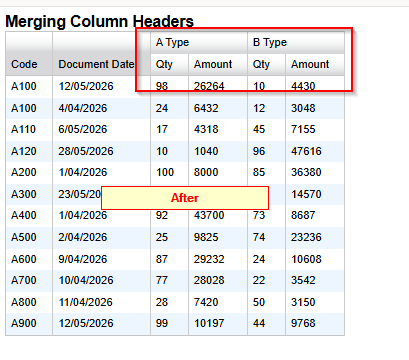This screenshot has height=360, width=409.
Task: Select amount cell 23236
Action: (315, 237)
